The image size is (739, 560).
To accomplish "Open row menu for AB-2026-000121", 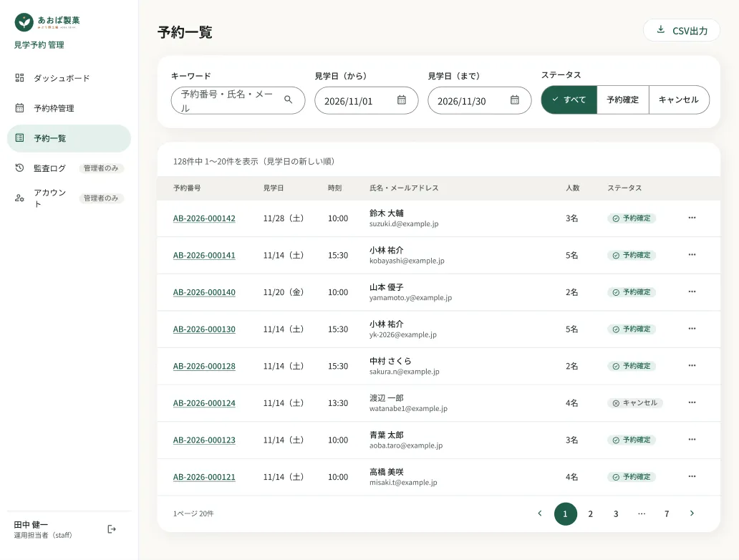I will 692,476.
